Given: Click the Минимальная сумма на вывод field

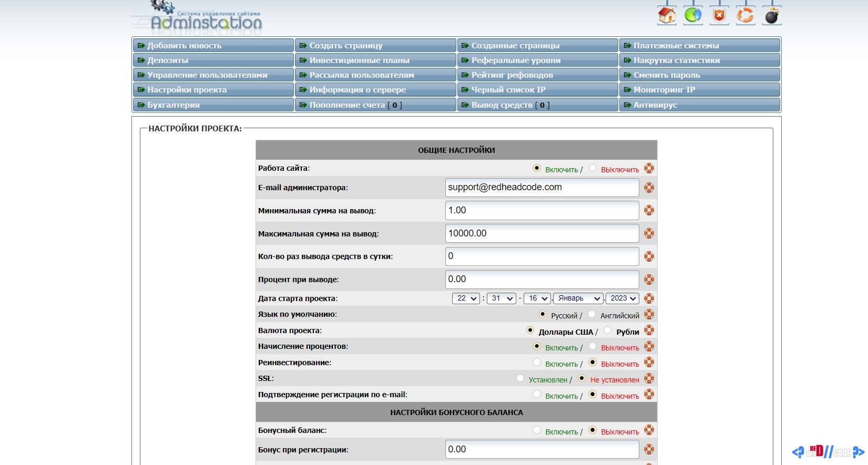Looking at the screenshot, I should tap(542, 211).
